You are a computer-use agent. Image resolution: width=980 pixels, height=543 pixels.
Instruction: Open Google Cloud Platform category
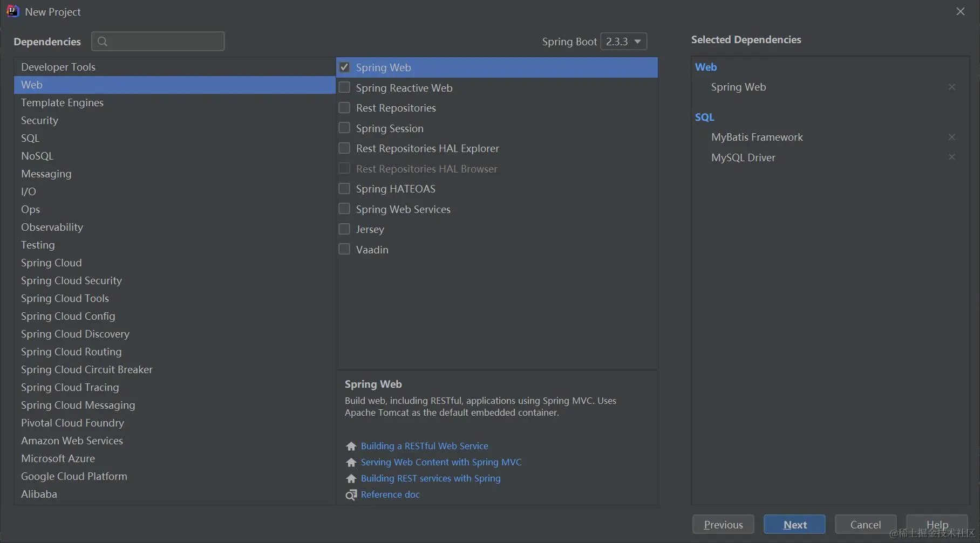pyautogui.click(x=174, y=476)
